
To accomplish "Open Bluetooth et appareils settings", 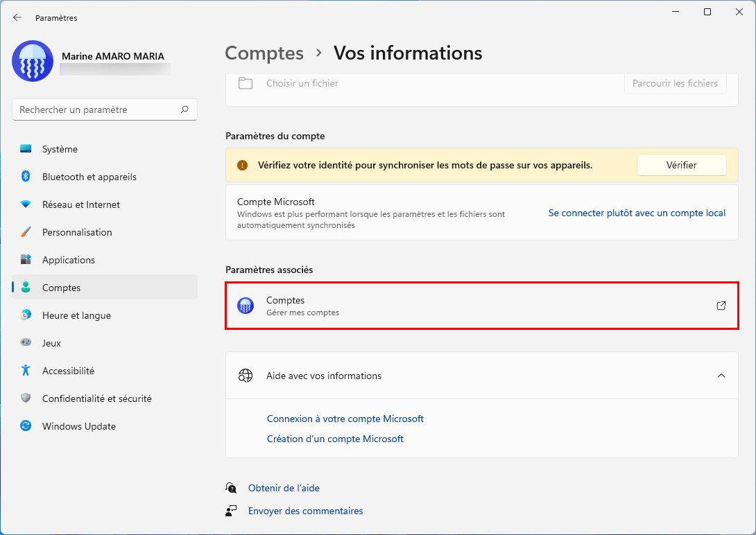I will [105, 177].
